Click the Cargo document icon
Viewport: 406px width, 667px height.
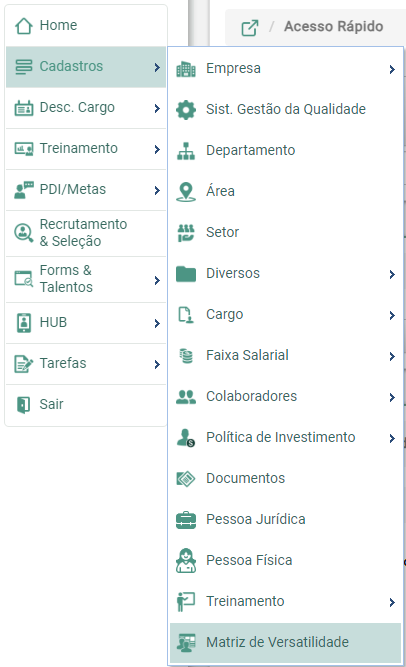186,315
